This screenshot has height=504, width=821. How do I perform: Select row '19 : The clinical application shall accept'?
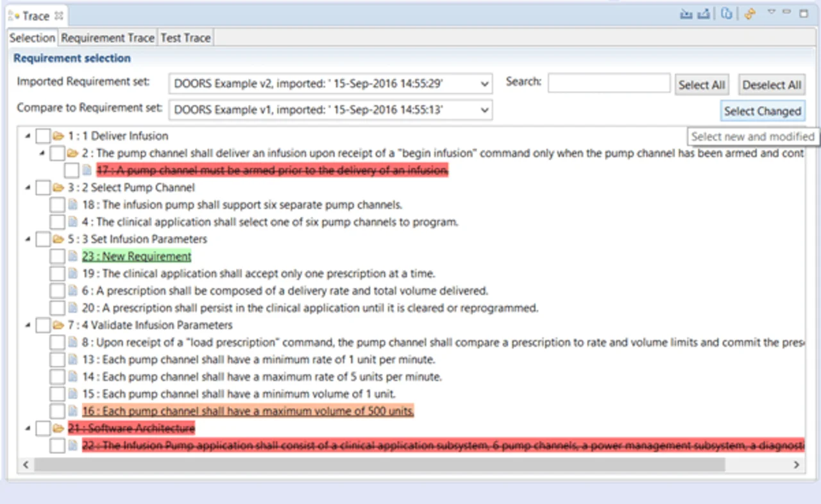(x=258, y=274)
